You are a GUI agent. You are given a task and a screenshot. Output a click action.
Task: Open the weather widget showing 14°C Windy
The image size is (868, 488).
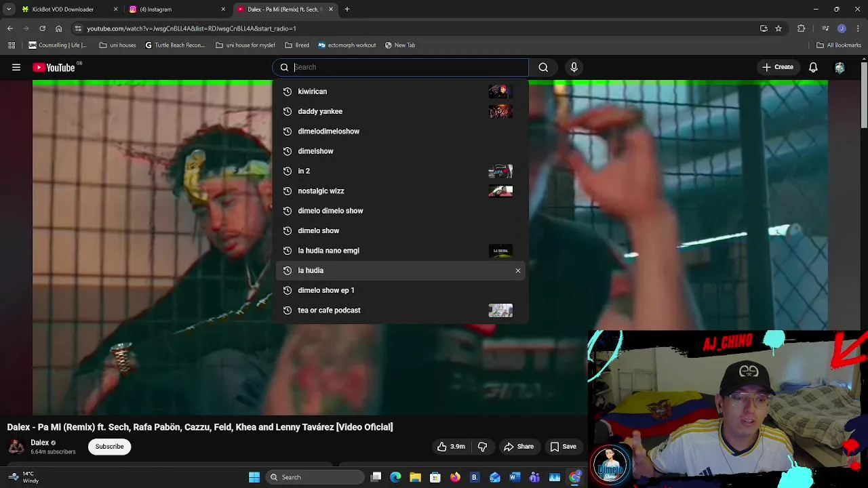(23, 477)
